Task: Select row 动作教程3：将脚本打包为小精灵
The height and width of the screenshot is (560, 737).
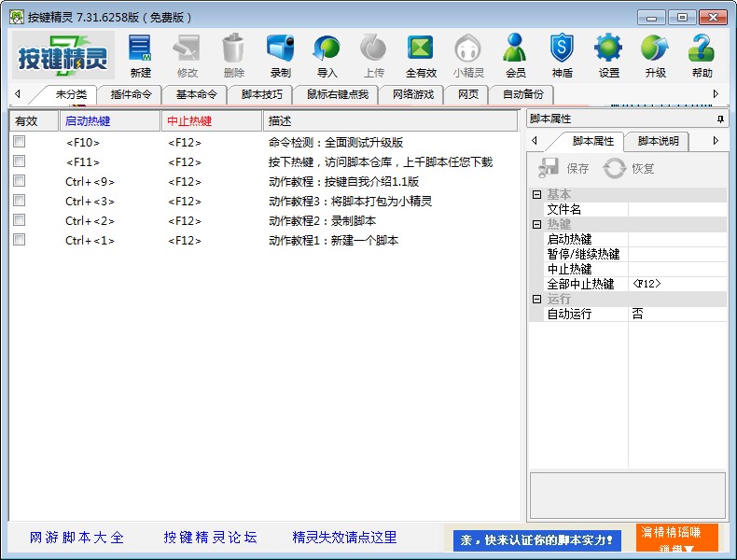Action: pos(264,202)
